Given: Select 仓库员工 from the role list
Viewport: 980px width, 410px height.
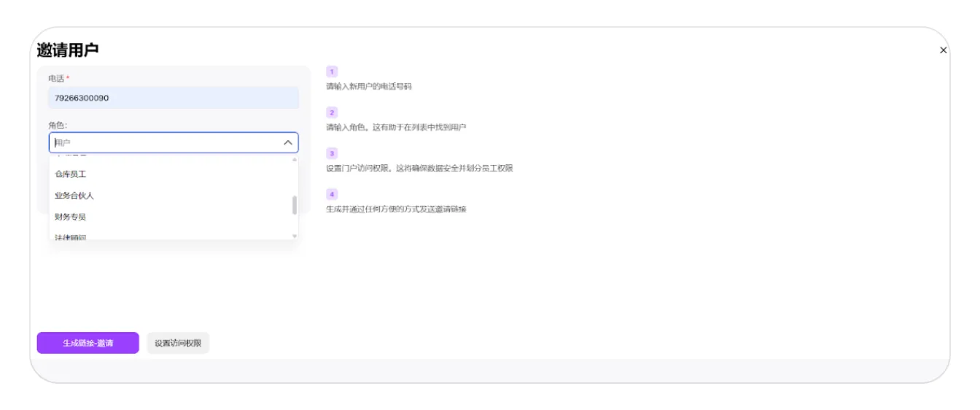Looking at the screenshot, I should click(71, 175).
